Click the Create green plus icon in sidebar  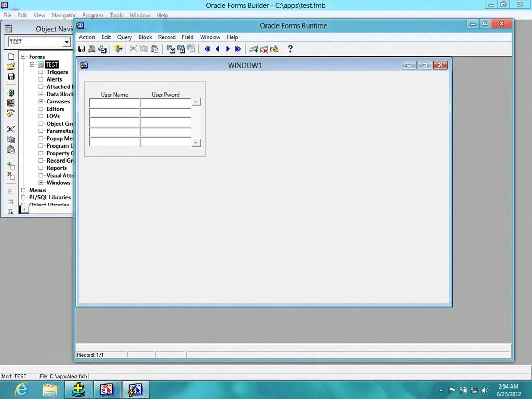11,166
